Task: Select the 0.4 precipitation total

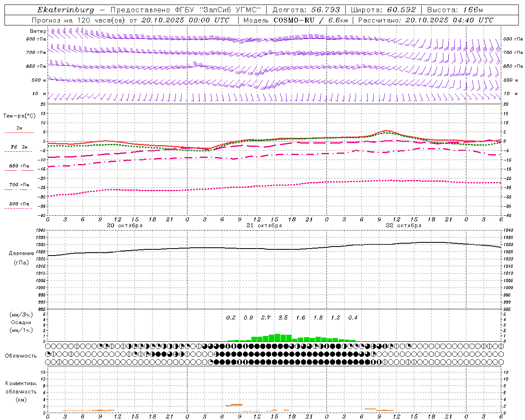Action: pos(353,317)
